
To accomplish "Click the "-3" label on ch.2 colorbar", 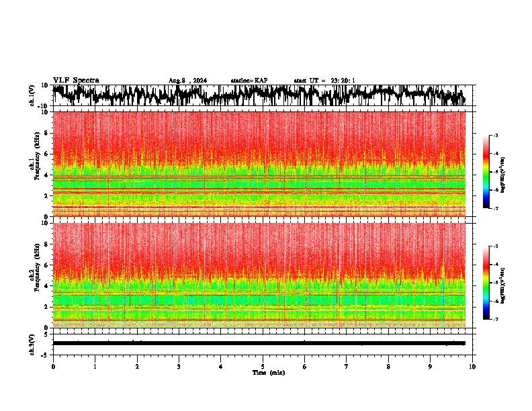I will (x=496, y=246).
